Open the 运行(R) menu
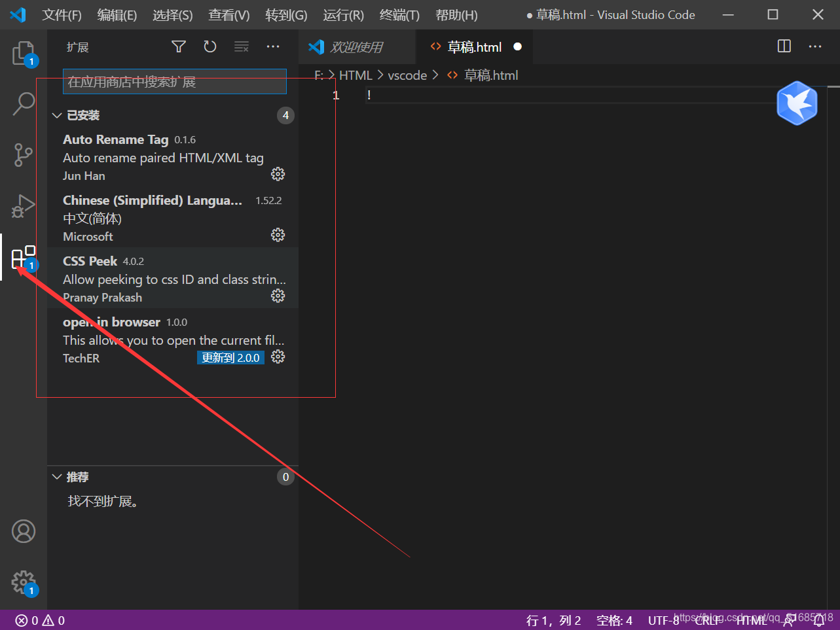Image resolution: width=840 pixels, height=630 pixels. [343, 15]
